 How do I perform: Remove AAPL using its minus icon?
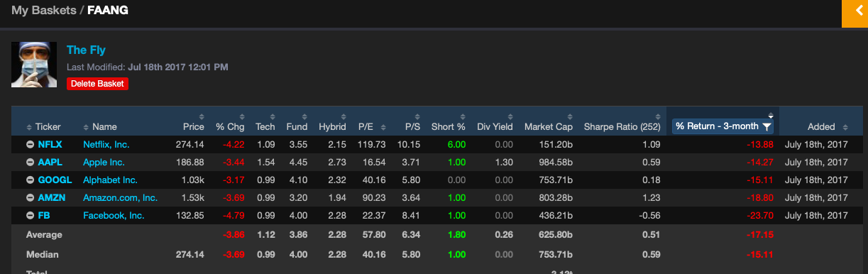[x=30, y=163]
